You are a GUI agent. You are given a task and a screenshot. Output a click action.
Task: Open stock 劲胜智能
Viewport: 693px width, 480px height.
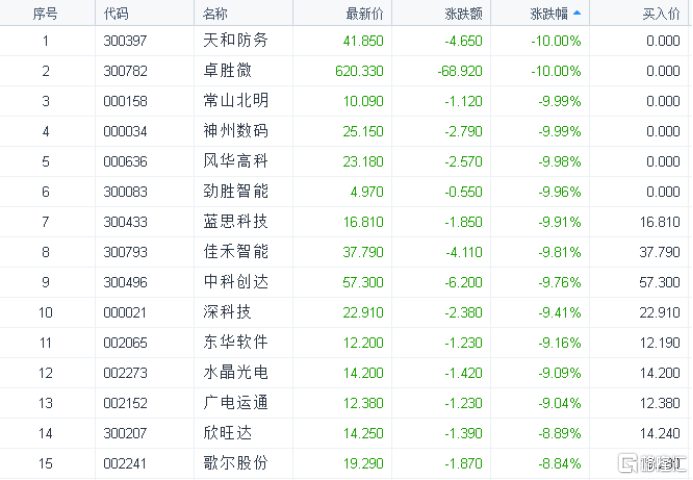[x=236, y=191]
